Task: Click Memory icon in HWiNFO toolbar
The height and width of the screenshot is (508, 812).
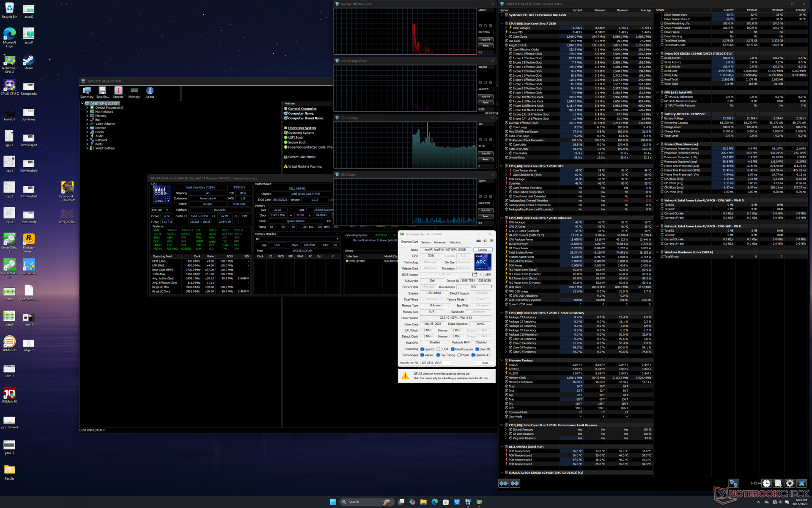Action: point(134,92)
